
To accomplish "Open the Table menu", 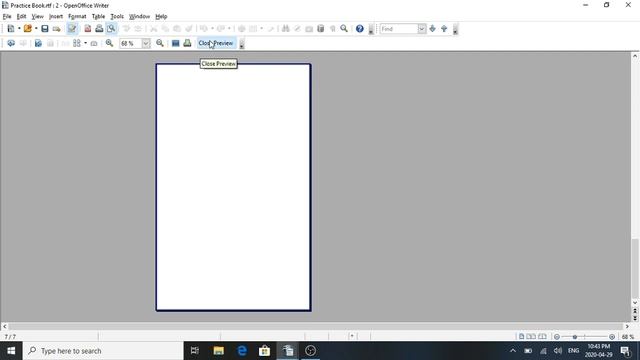I will point(98,16).
